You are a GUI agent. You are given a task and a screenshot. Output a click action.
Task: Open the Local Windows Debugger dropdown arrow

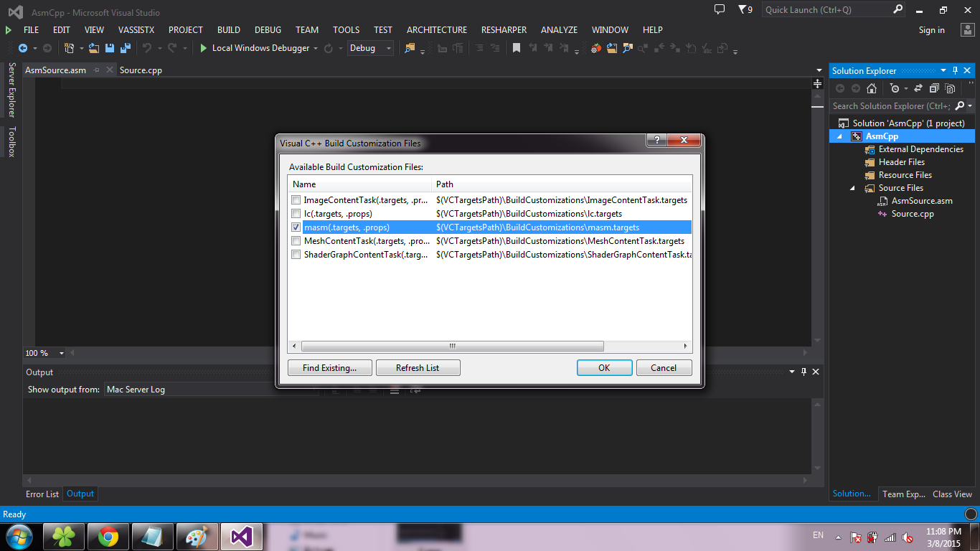click(315, 48)
